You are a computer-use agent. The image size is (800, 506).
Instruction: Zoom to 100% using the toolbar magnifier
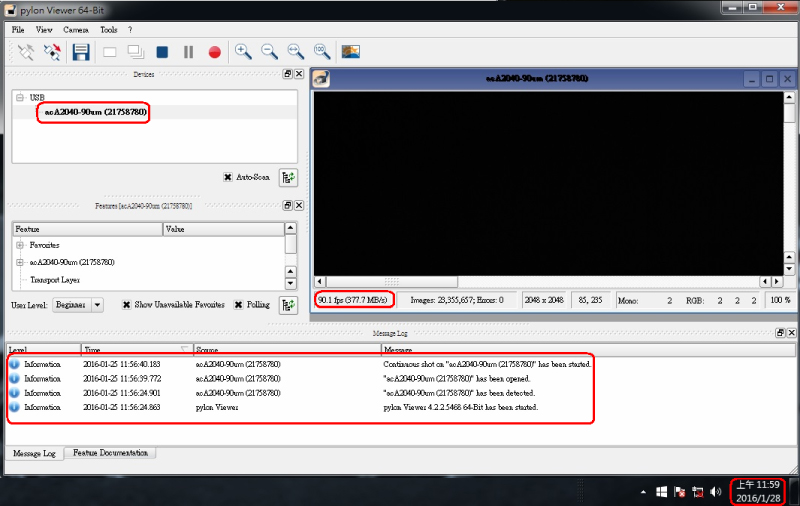(321, 52)
